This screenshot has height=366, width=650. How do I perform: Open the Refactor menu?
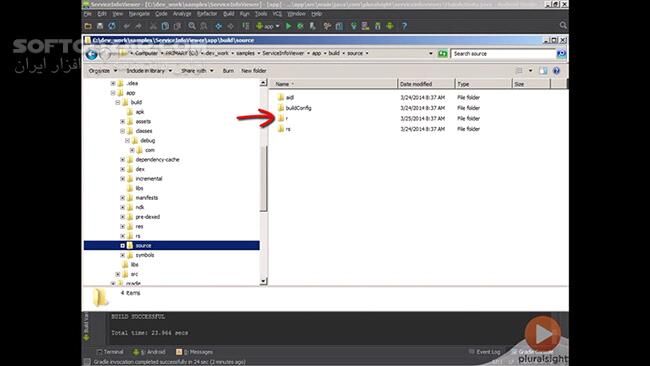click(x=207, y=14)
